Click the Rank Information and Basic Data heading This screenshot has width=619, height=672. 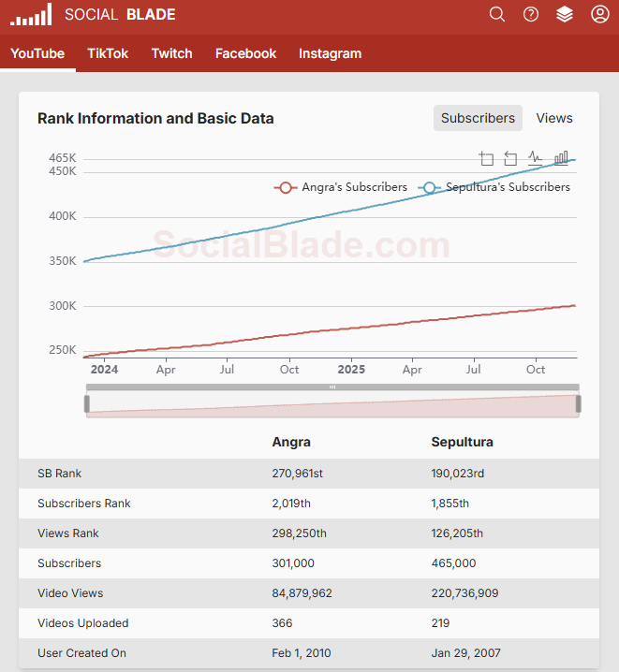(x=155, y=118)
